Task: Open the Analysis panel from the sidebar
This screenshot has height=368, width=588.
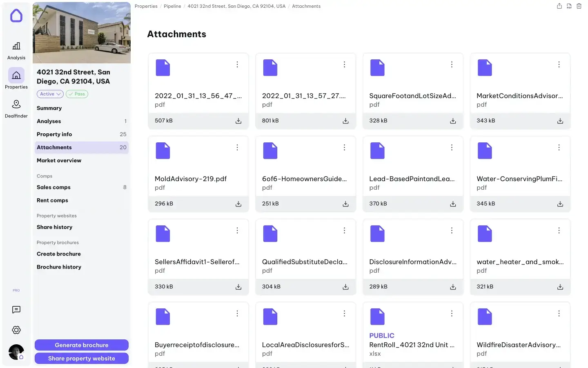Action: click(16, 49)
